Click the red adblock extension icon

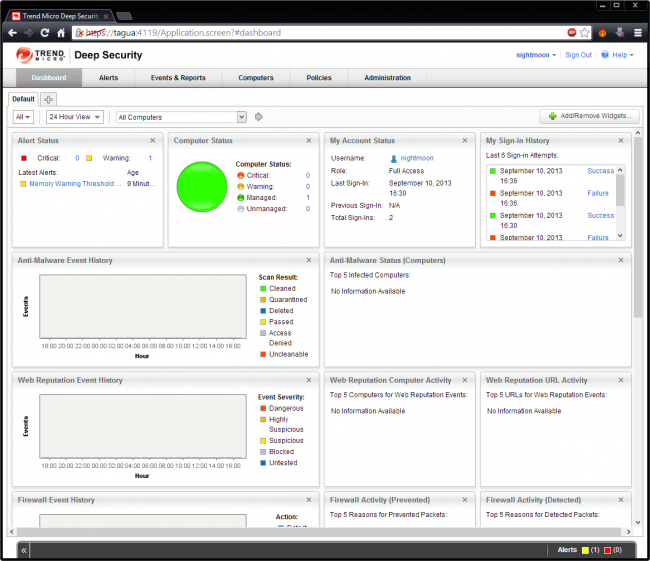572,32
